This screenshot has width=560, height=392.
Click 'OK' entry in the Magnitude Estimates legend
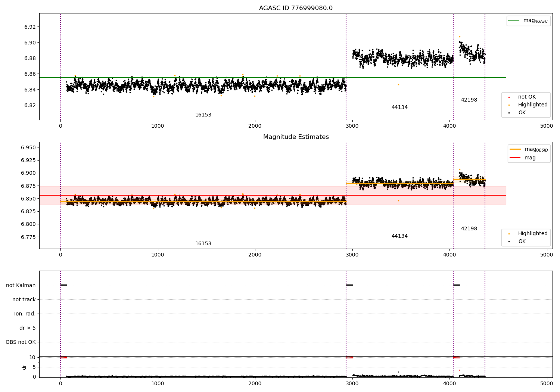(522, 242)
